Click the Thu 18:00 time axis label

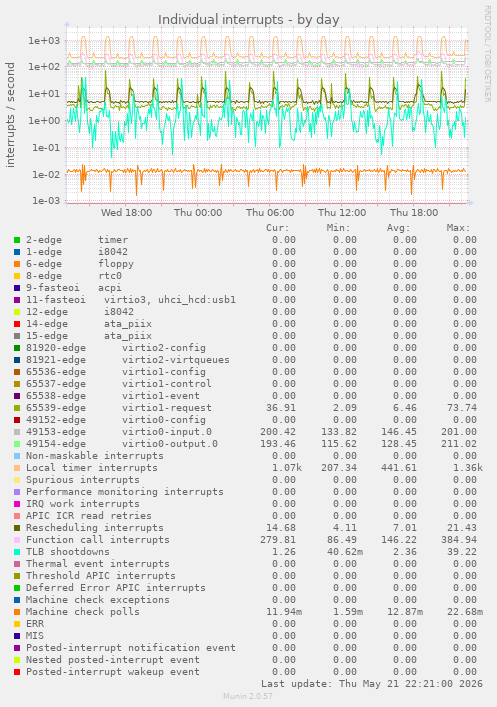(x=414, y=212)
